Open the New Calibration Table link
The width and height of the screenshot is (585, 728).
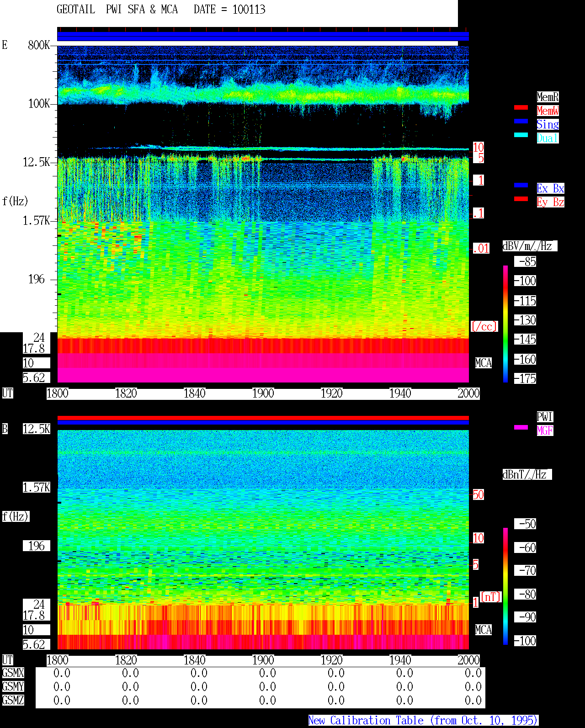[x=423, y=721]
